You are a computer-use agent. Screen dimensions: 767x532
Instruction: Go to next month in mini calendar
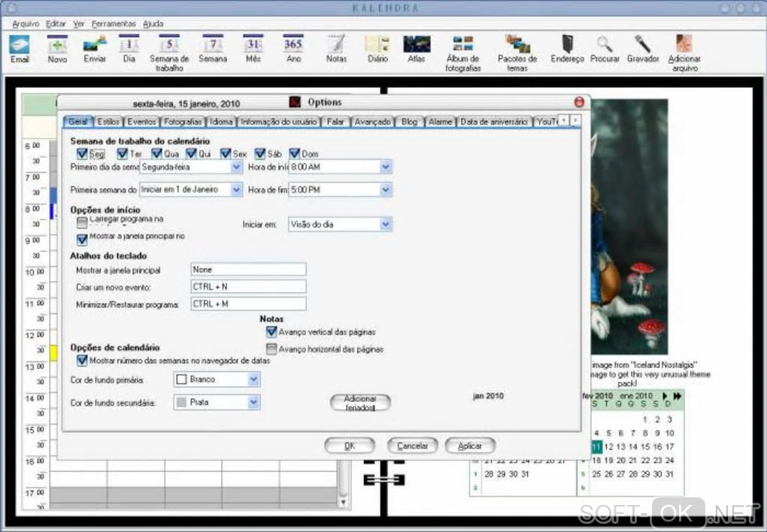pos(665,395)
